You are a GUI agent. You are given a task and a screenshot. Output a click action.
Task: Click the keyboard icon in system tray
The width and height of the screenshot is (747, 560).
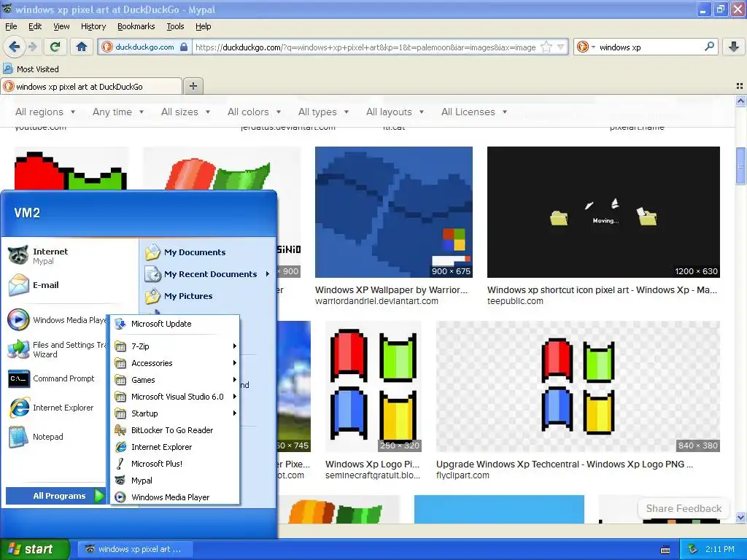tap(665, 550)
